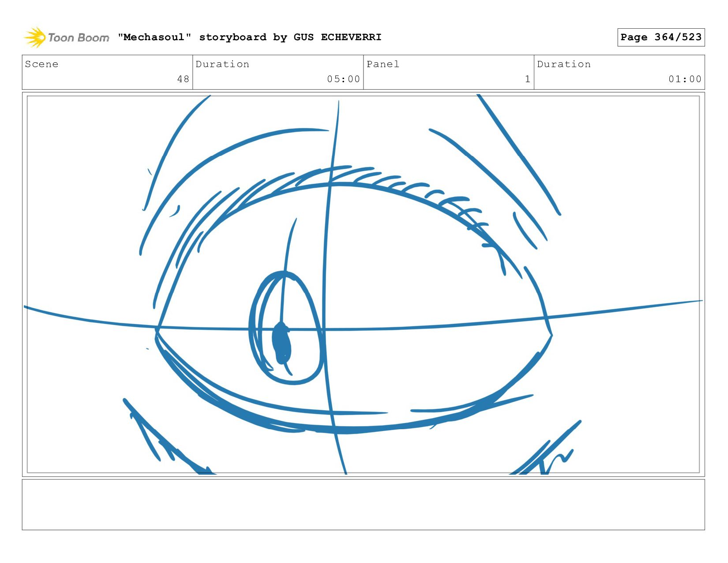This screenshot has width=728, height=563.
Task: Click the scene number 48
Action: click(x=183, y=79)
